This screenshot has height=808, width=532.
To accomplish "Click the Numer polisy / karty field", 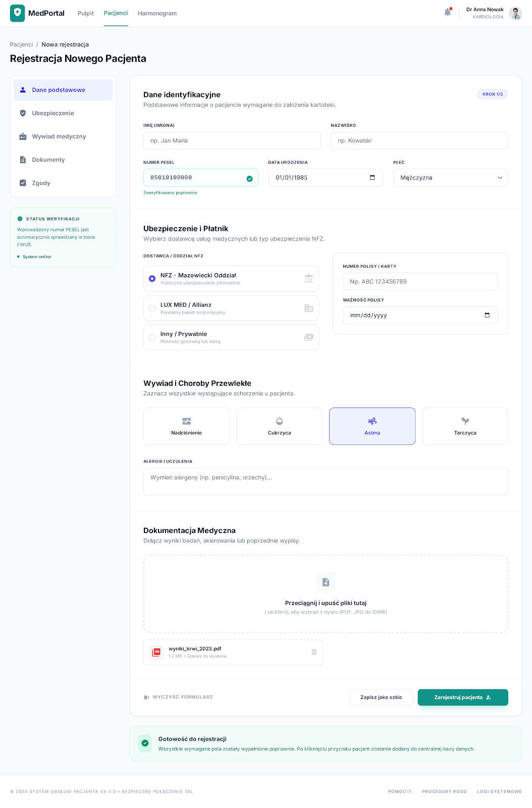I will (420, 282).
